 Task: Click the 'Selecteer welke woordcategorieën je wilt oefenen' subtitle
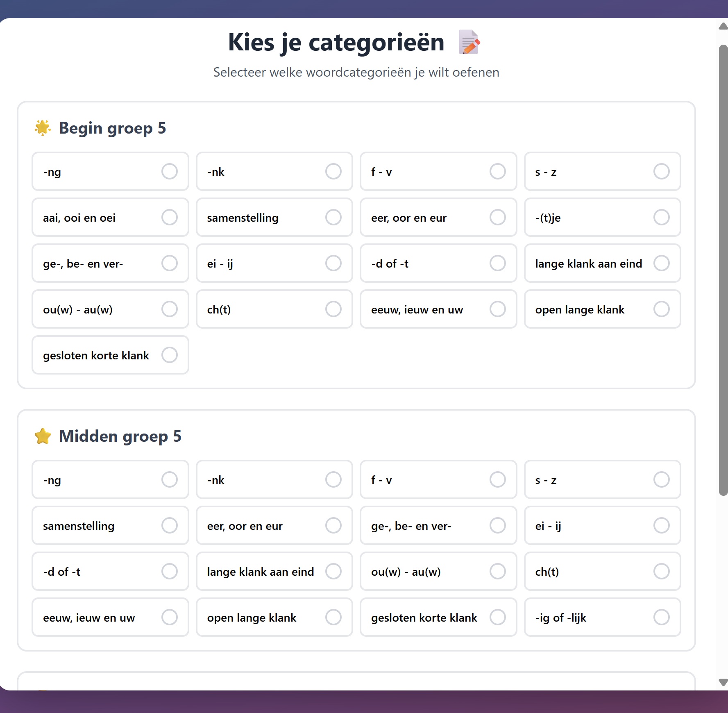tap(356, 73)
